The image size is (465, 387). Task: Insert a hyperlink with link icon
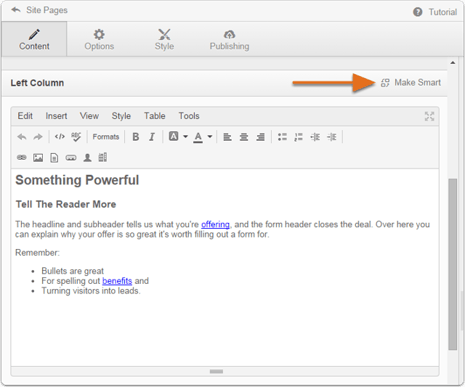[x=22, y=157]
